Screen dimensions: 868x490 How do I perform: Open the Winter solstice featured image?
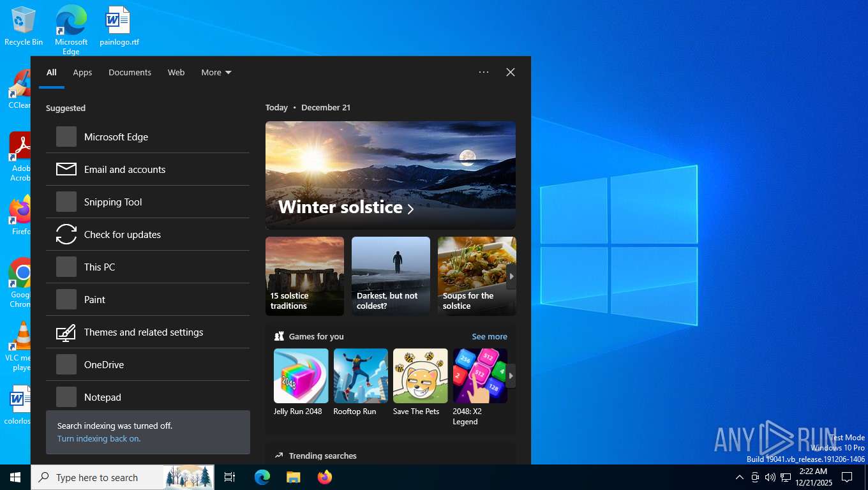tap(391, 175)
